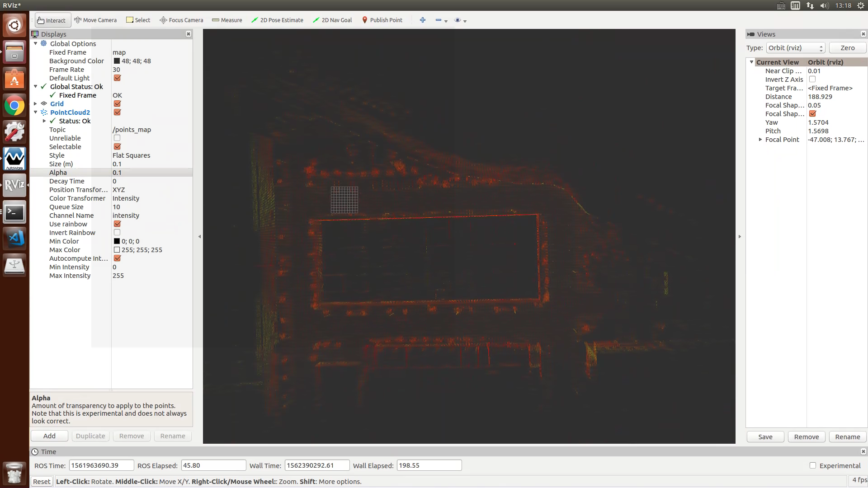868x488 pixels.
Task: Click Duplicate display button
Action: click(x=90, y=436)
